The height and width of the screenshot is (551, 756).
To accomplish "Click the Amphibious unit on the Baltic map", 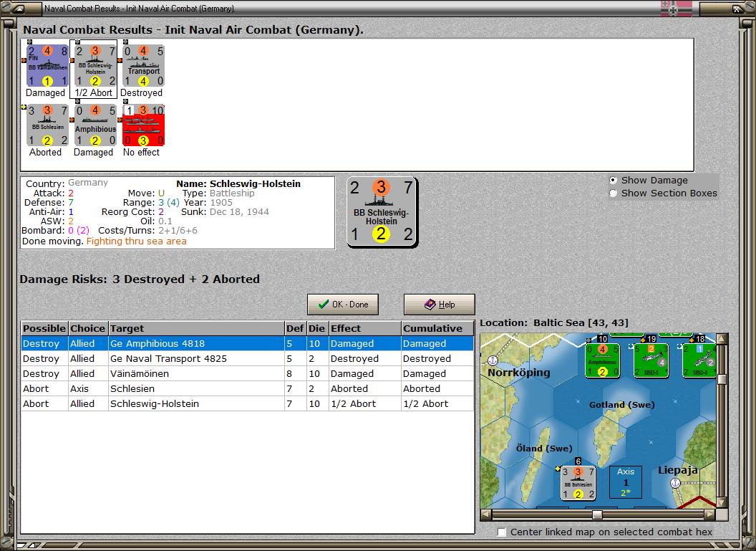I will coord(601,360).
